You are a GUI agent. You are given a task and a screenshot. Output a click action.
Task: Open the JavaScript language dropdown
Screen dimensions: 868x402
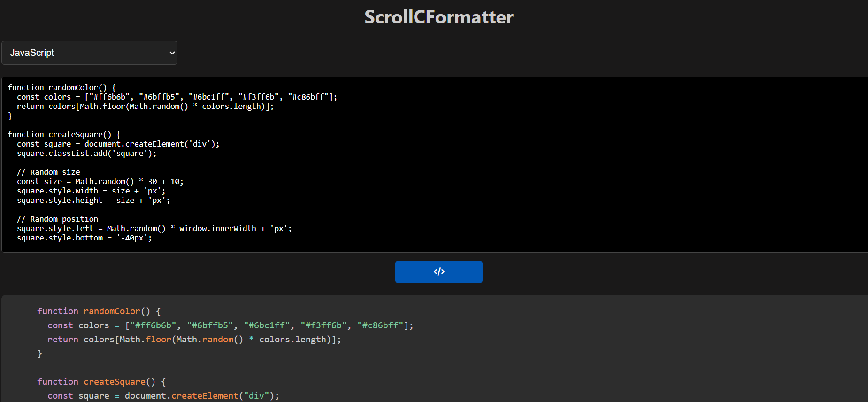coord(89,53)
